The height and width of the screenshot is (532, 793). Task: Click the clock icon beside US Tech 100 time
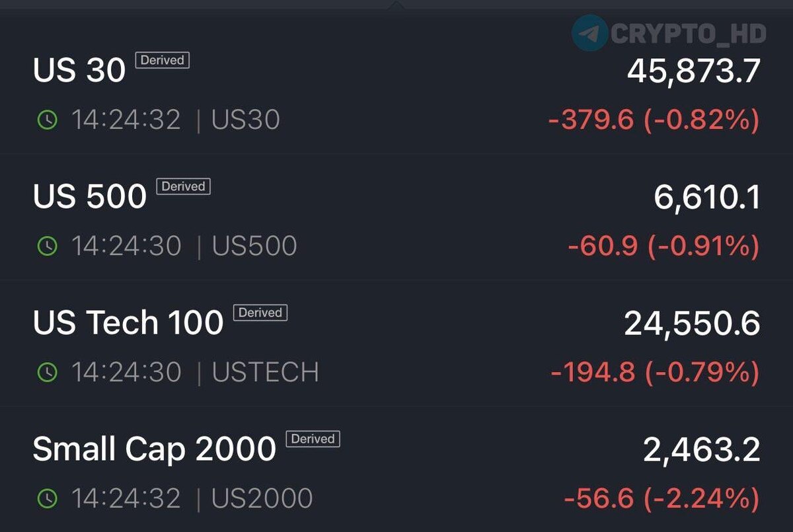point(47,373)
